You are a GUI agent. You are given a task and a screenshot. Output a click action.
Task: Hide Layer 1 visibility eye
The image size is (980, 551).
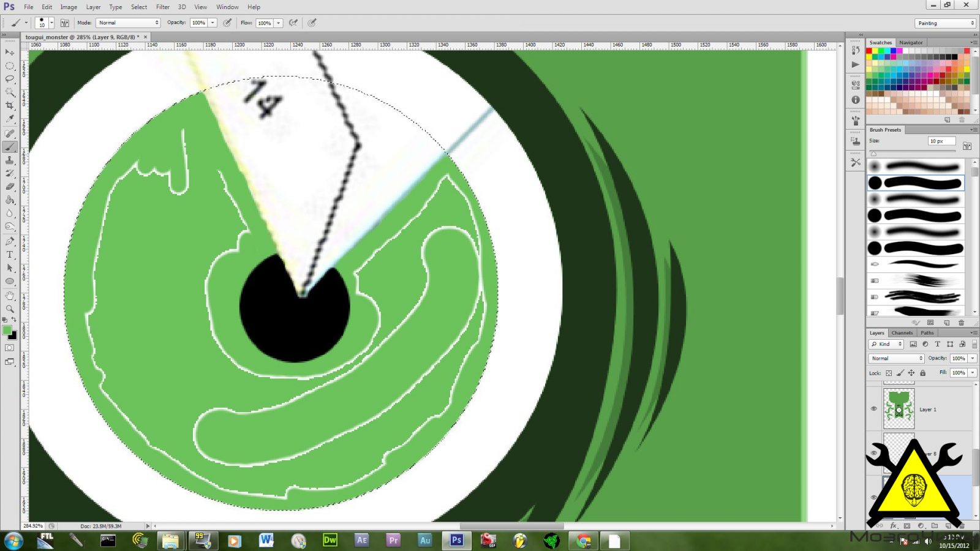(x=874, y=409)
